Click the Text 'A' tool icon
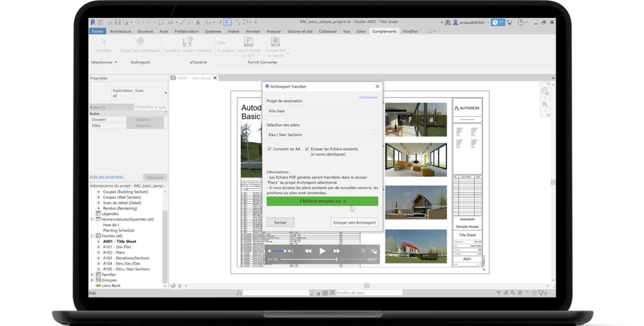644x326 pixels. click(198, 23)
